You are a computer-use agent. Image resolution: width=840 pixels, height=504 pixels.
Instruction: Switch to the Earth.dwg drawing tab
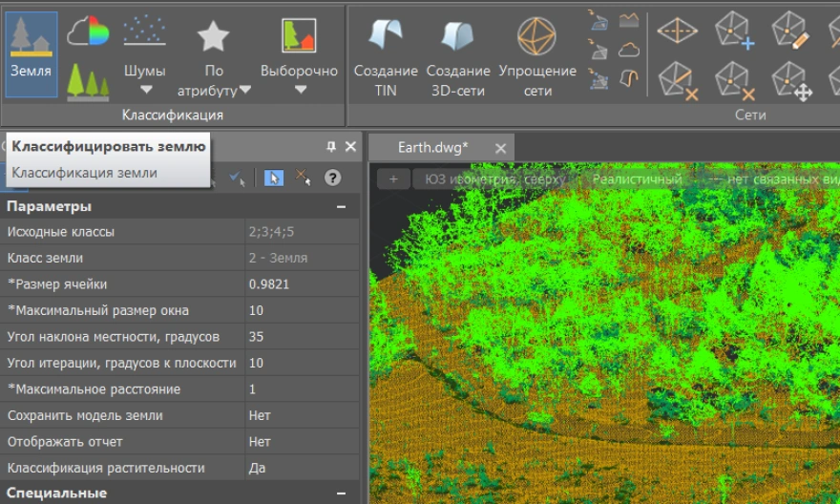point(432,147)
